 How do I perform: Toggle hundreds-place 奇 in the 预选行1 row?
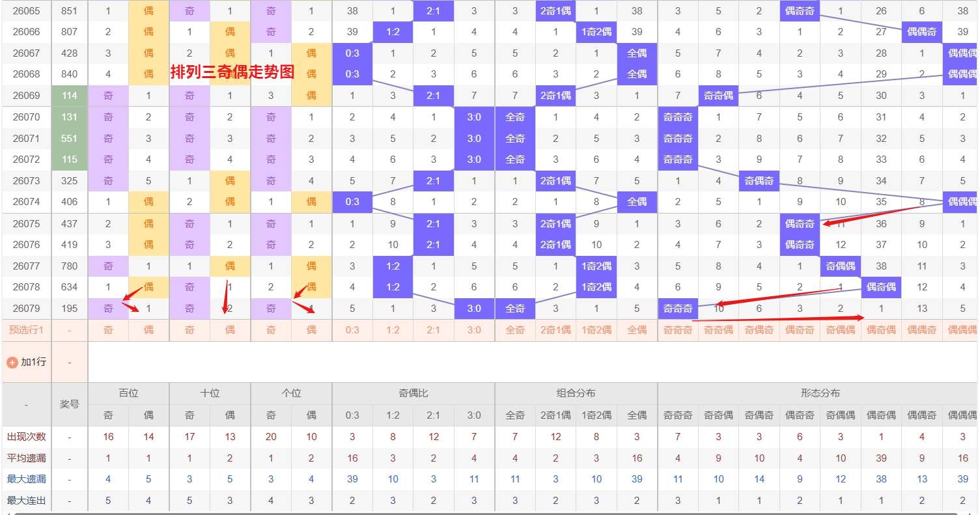(108, 330)
